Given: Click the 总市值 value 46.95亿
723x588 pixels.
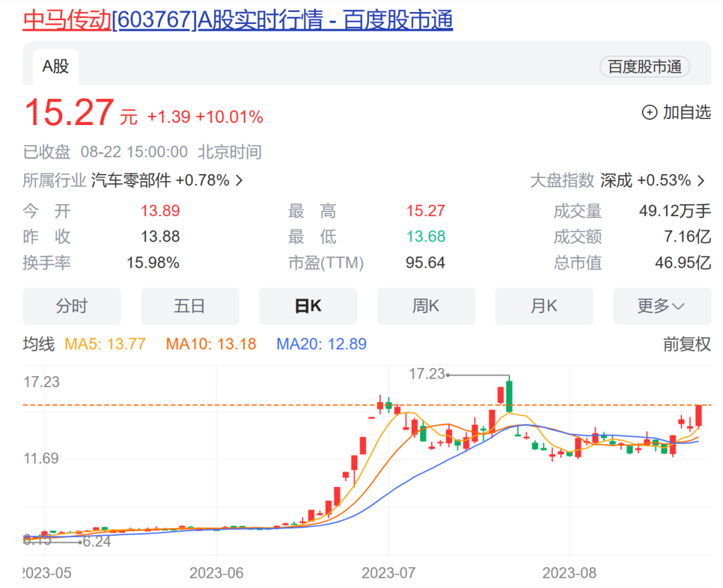Looking at the screenshot, I should (x=683, y=263).
